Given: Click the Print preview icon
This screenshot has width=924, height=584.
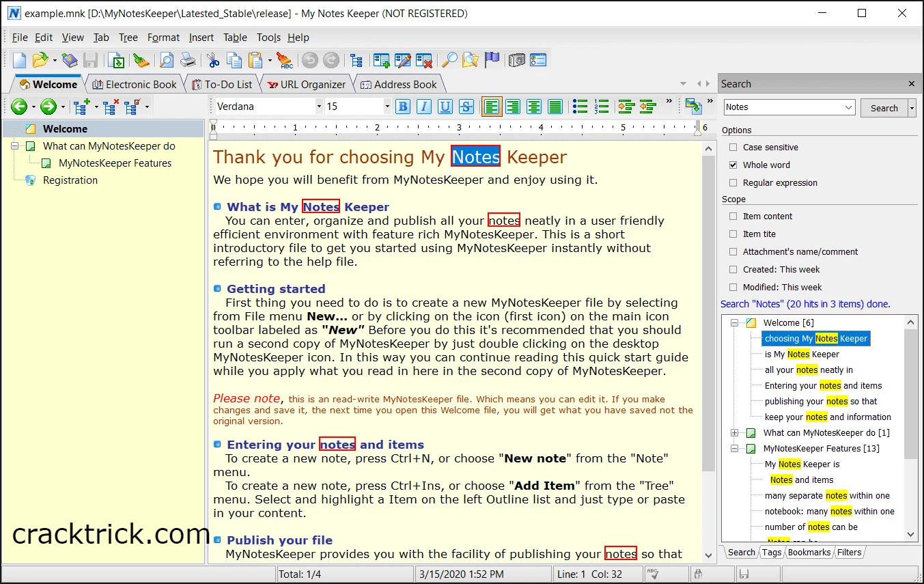Looking at the screenshot, I should (x=167, y=60).
